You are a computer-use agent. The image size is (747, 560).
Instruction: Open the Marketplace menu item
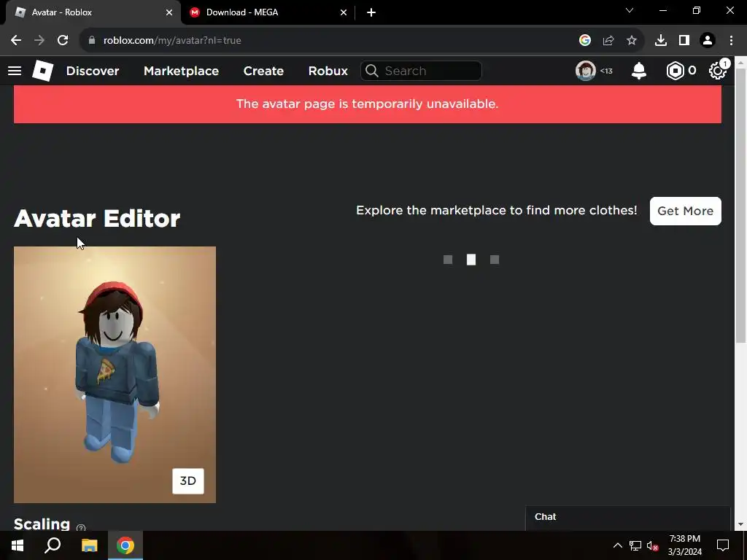pyautogui.click(x=181, y=71)
